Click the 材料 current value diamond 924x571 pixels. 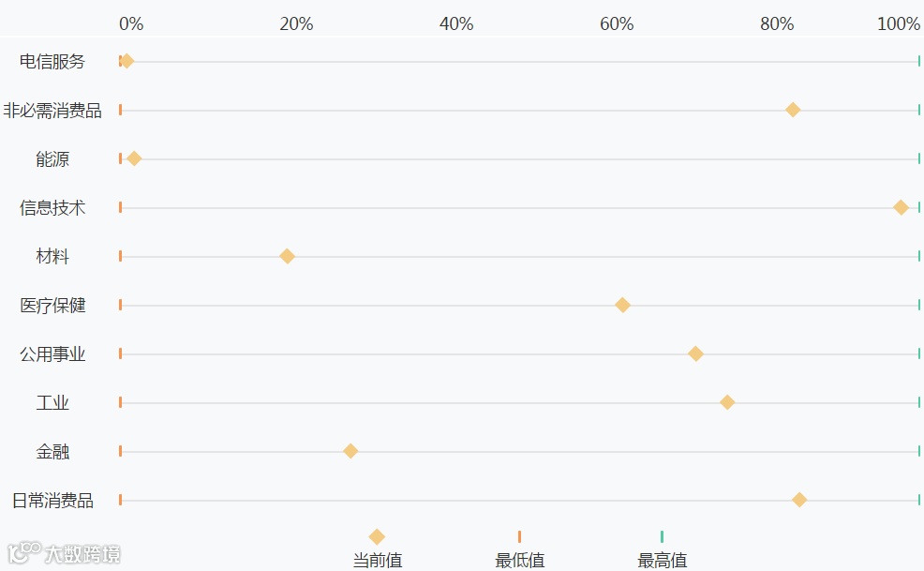[287, 256]
